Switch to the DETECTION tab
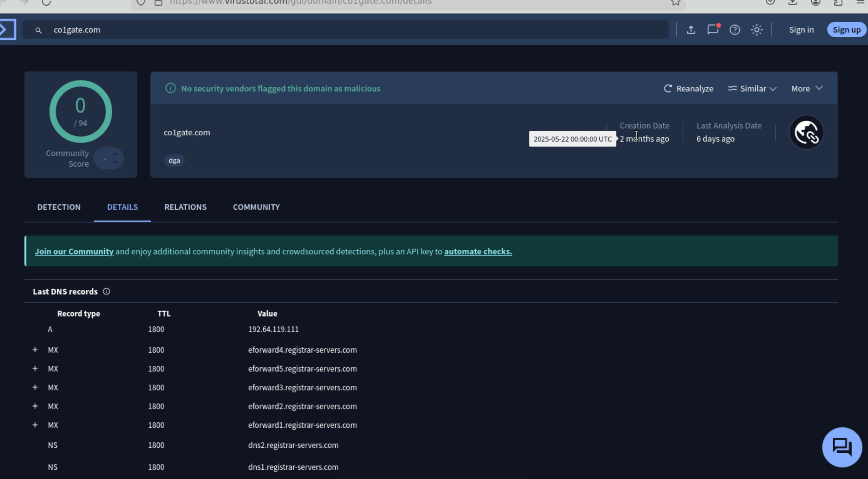Viewport: 868px width, 479px height. [59, 207]
